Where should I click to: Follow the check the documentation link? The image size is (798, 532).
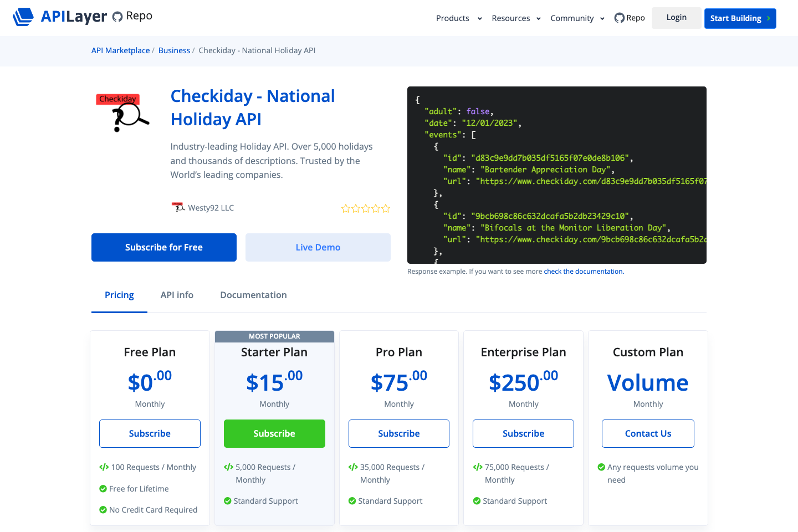(583, 271)
